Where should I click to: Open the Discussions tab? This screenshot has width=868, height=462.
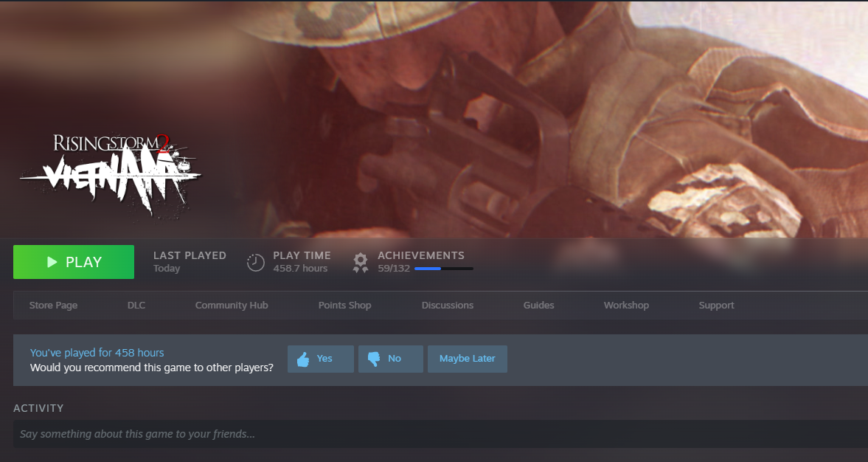coord(448,306)
